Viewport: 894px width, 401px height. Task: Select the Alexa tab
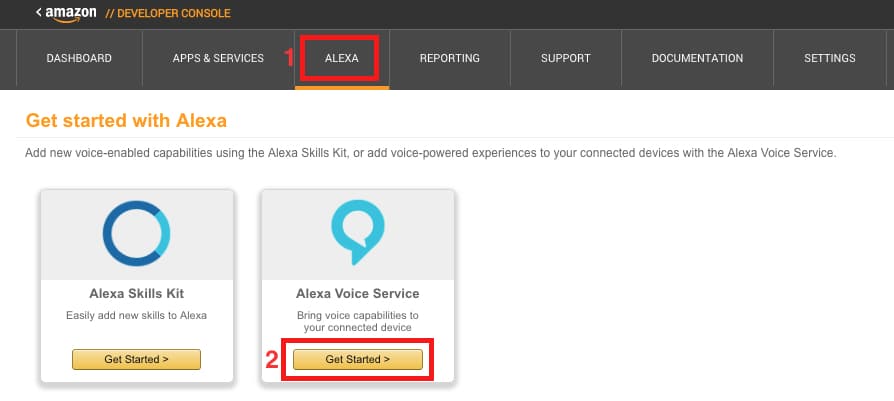click(342, 58)
